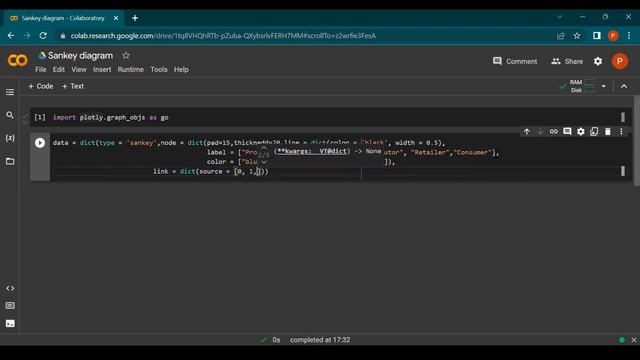Expand the runtime connection dropdown arrow
Image resolution: width=640 pixels, height=360 pixels.
coord(603,86)
